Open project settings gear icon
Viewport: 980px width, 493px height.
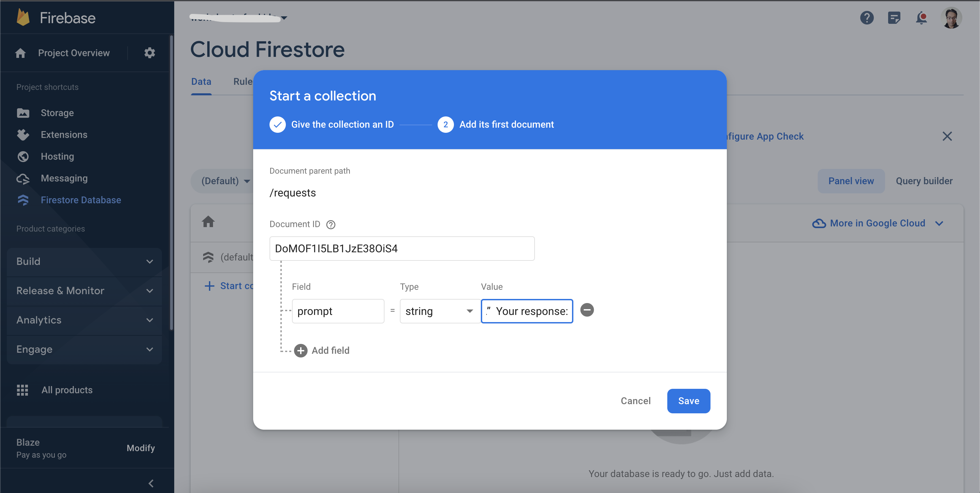[149, 53]
